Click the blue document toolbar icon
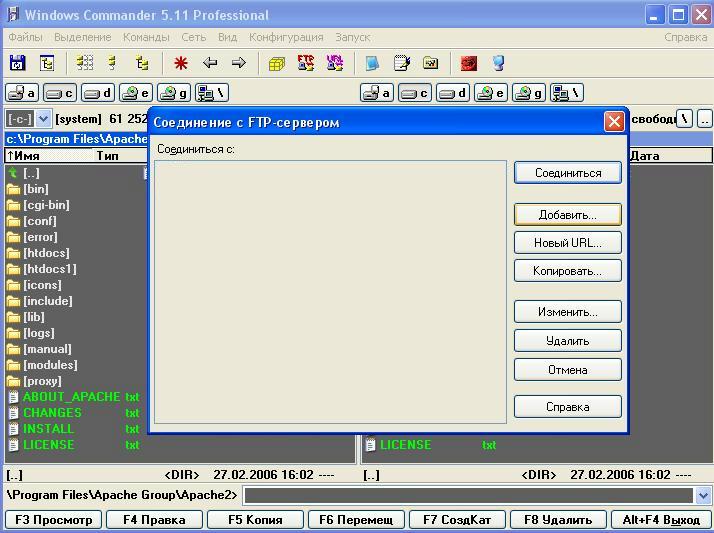 (372, 63)
